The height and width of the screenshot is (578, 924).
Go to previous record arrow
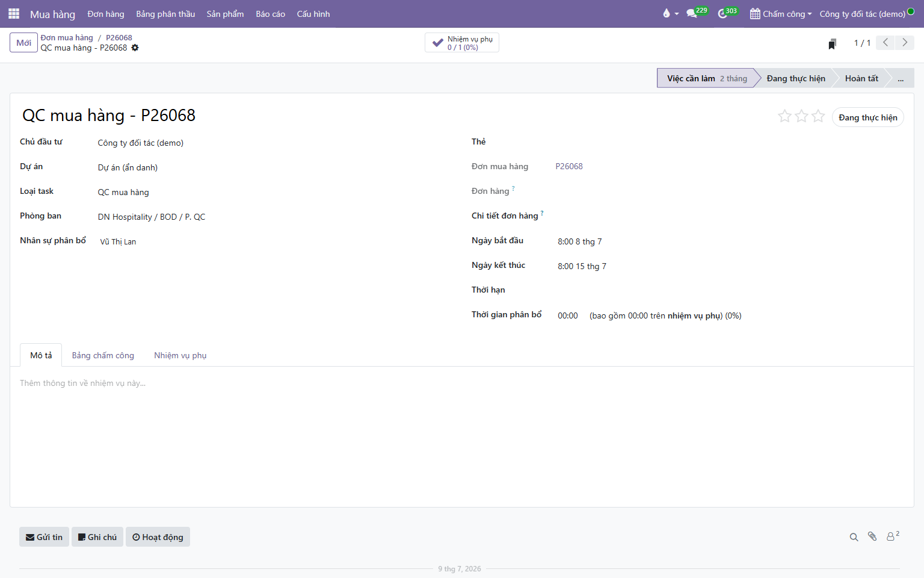[x=885, y=43]
